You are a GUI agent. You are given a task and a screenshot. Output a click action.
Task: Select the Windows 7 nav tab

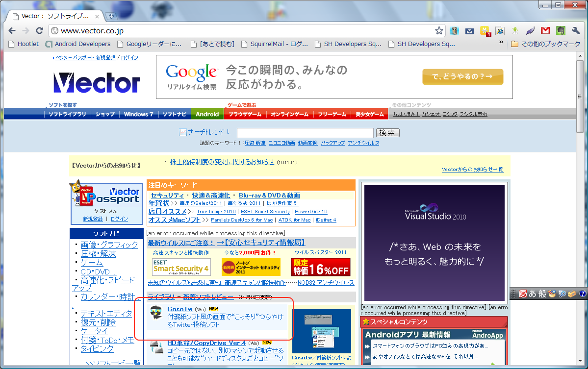tap(138, 114)
